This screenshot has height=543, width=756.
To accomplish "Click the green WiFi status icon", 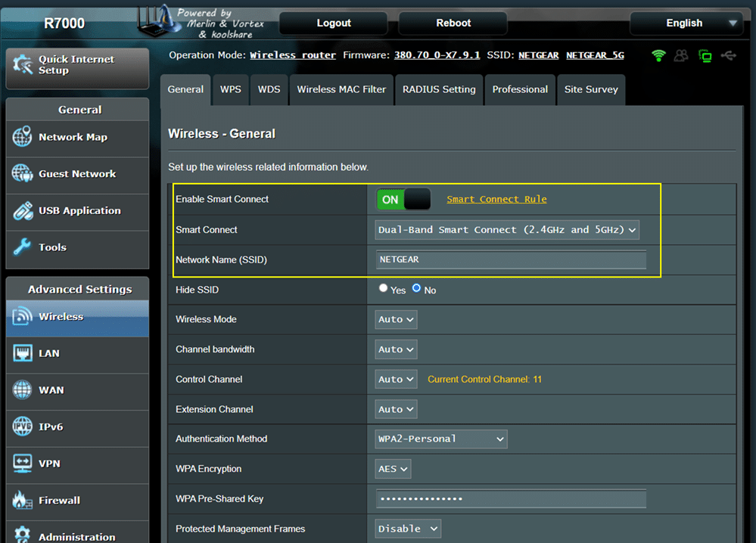I will [x=658, y=55].
